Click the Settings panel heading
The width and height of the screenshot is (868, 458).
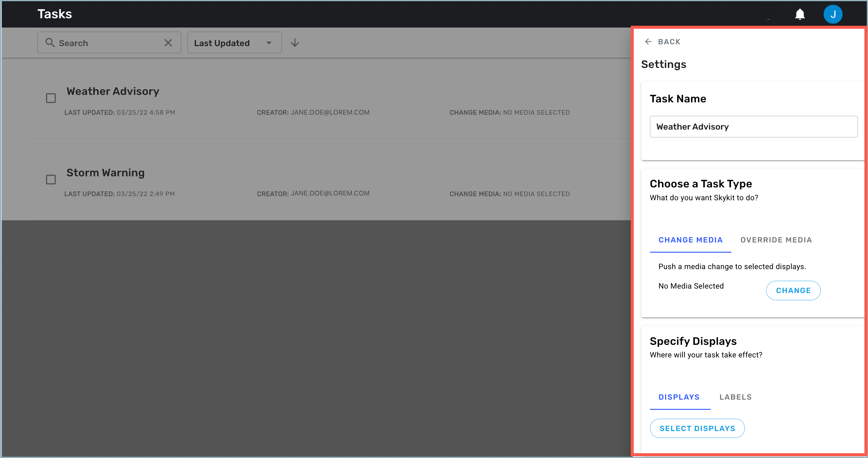coord(663,64)
